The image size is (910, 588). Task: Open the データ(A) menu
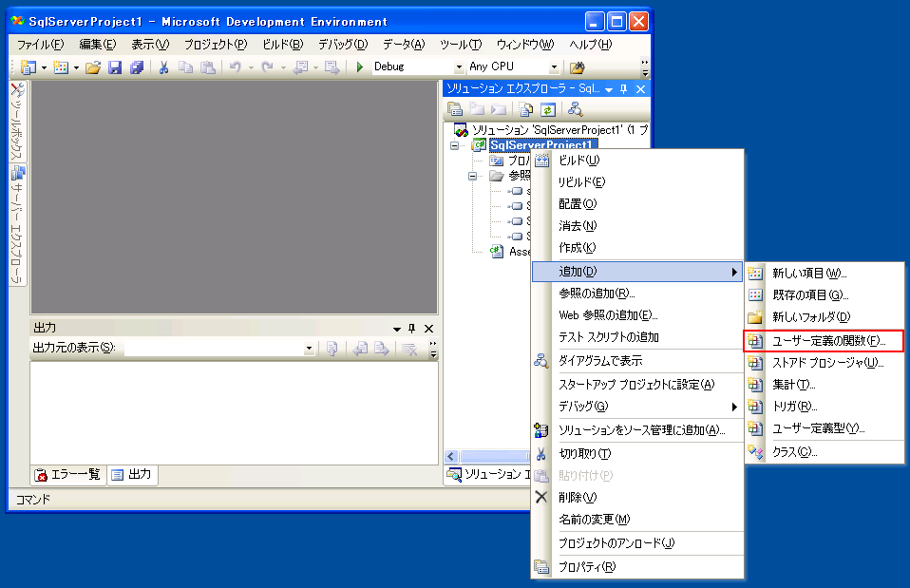[404, 45]
